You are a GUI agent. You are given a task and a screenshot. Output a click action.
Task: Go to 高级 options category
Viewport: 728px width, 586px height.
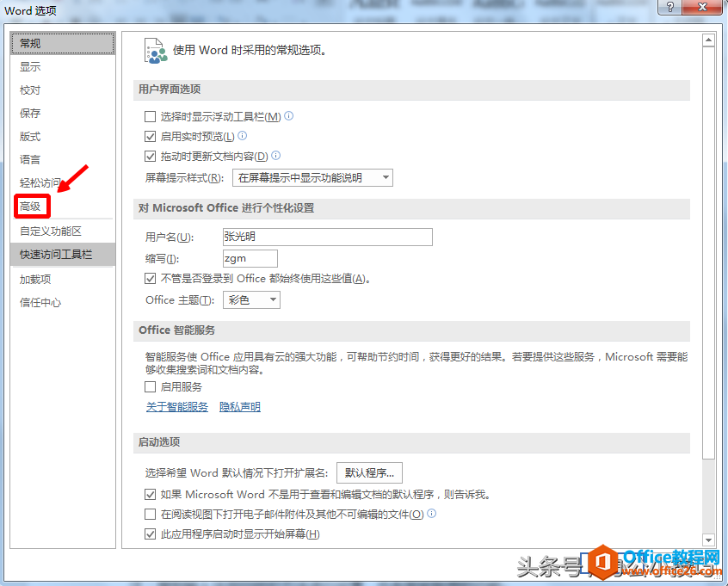click(x=63, y=207)
